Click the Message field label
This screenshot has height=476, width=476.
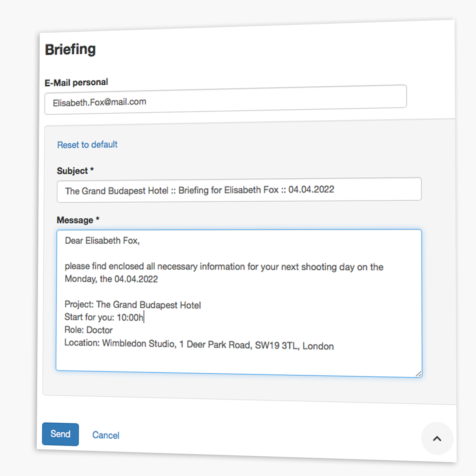[x=78, y=220]
